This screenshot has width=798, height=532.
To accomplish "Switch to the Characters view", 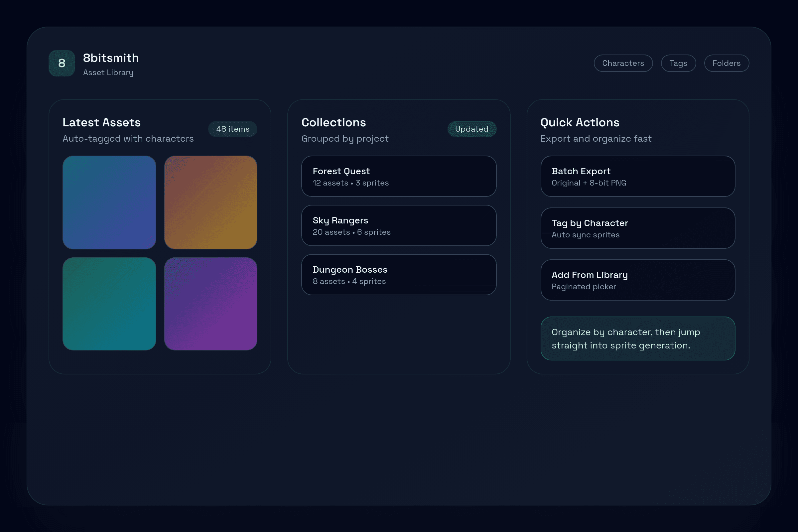I will click(623, 63).
